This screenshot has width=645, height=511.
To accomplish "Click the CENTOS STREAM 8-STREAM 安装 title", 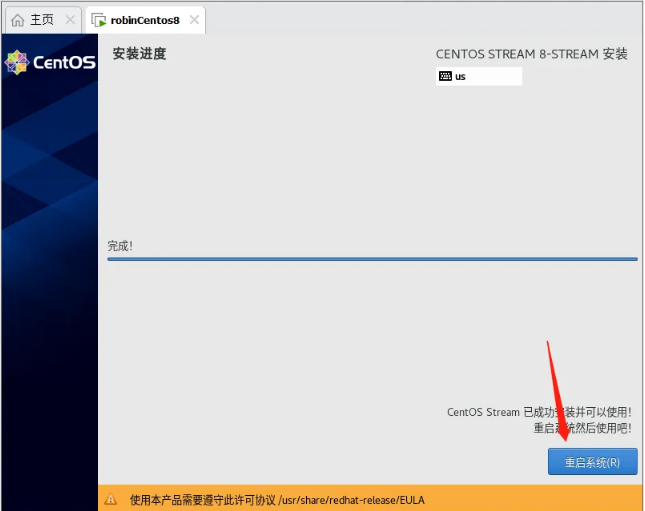I will 531,54.
